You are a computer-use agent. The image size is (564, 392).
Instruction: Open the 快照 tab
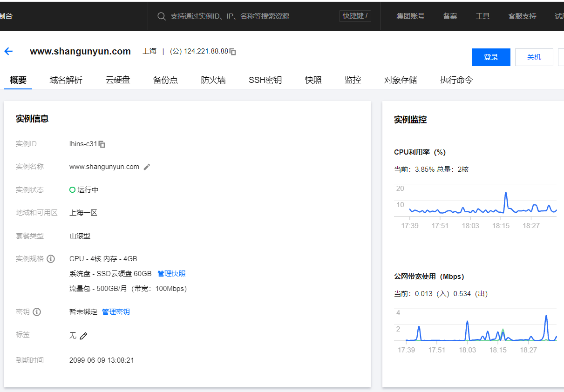click(313, 80)
